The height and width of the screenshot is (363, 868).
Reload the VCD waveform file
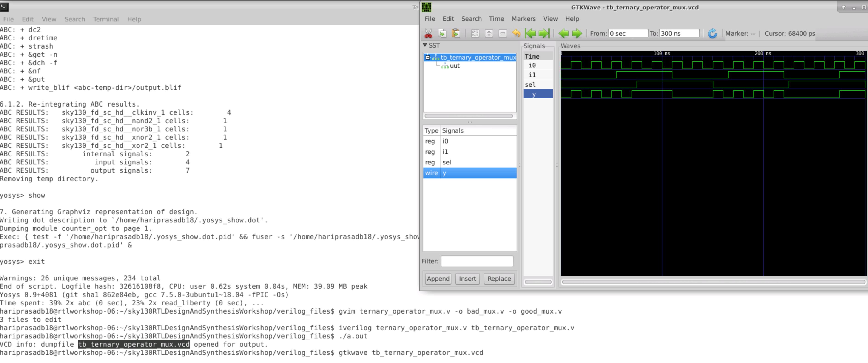712,33
